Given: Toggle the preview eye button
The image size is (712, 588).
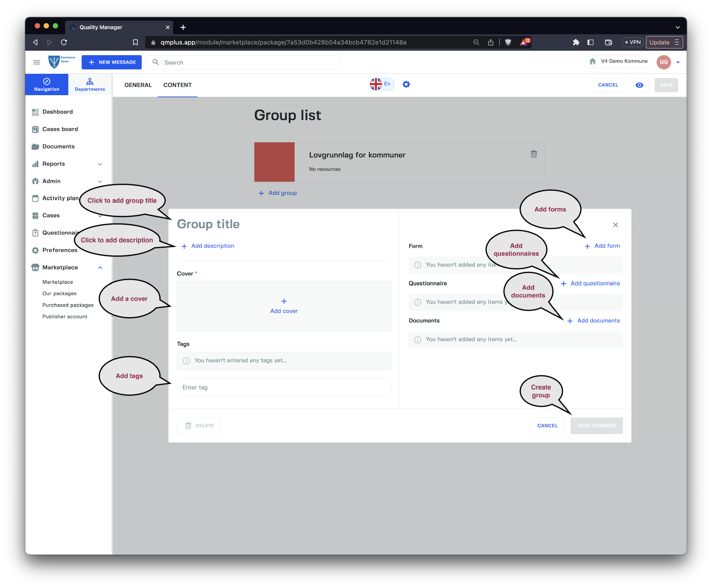Looking at the screenshot, I should 639,85.
